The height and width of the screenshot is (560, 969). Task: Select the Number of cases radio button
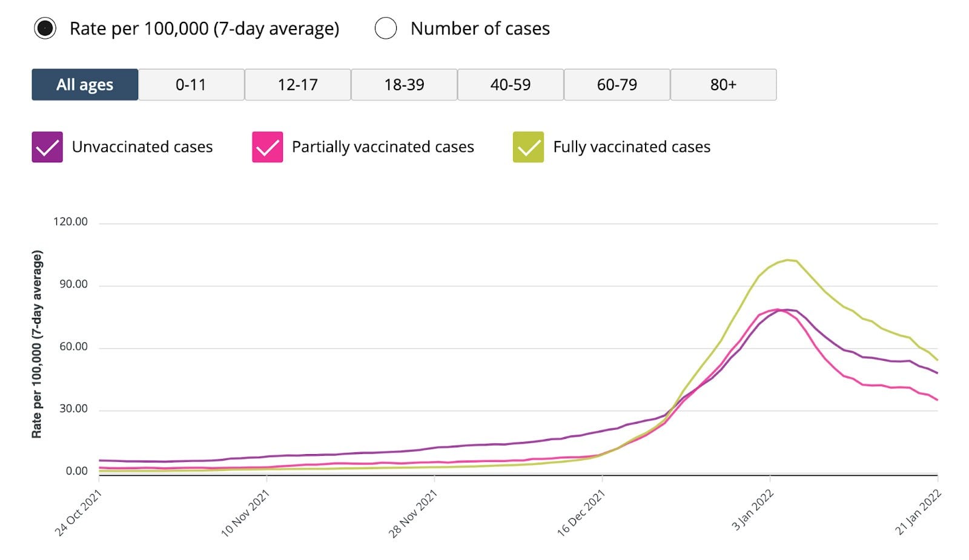pos(386,28)
